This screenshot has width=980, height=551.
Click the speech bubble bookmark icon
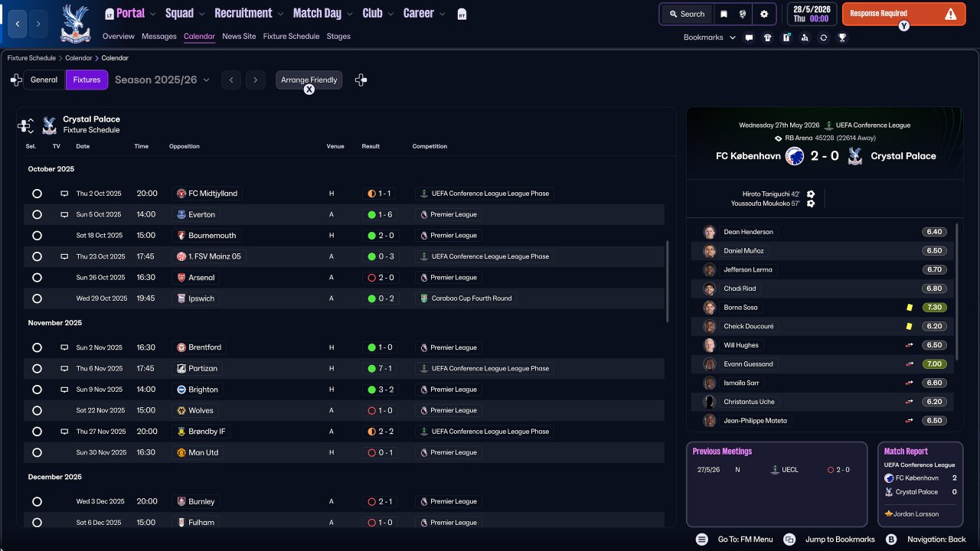click(749, 37)
